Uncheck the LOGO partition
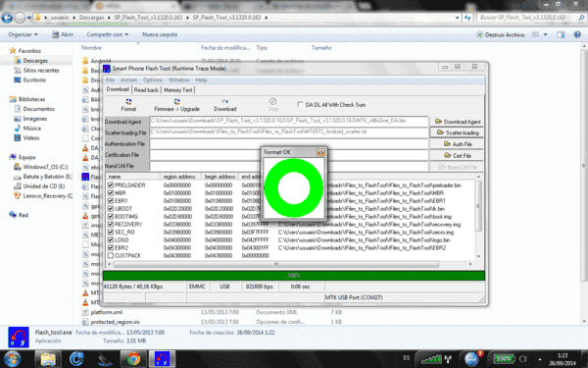 (111, 240)
